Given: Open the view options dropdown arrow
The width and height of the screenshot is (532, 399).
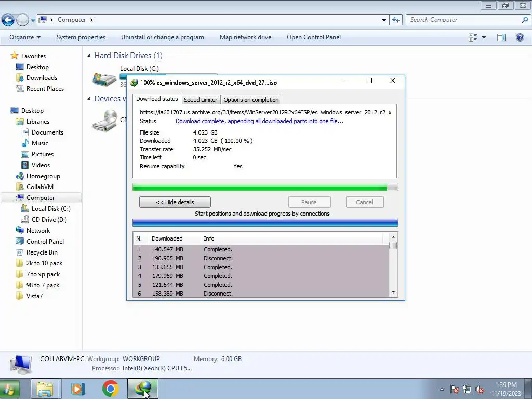Looking at the screenshot, I should [484, 37].
